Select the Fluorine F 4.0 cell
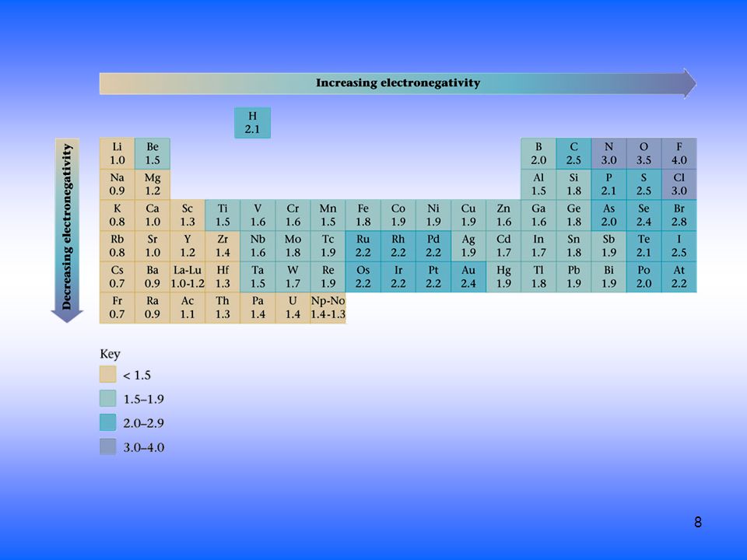Image resolution: width=747 pixels, height=560 pixels. (679, 154)
